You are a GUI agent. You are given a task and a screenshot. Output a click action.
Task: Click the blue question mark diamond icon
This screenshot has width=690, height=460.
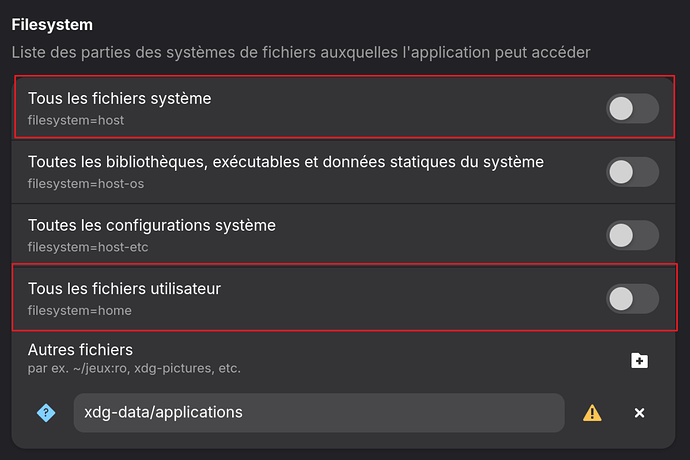46,412
